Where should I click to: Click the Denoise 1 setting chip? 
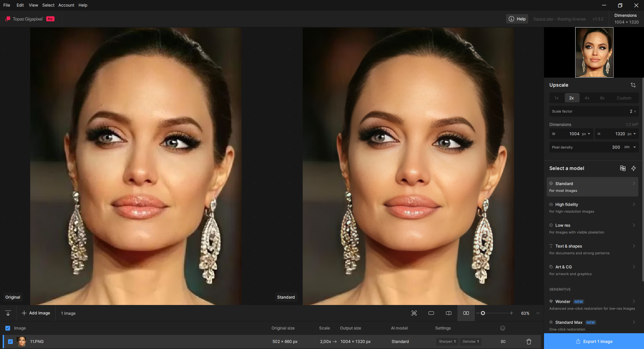tap(471, 342)
